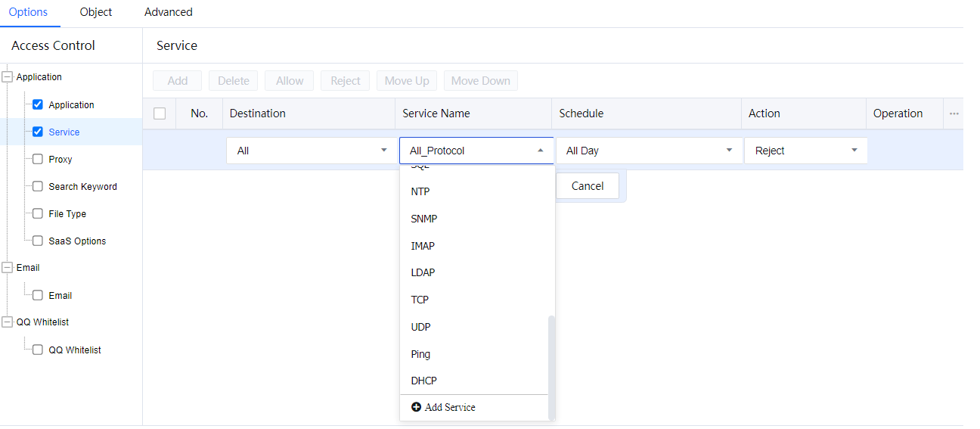This screenshot has height=429, width=980.
Task: Open the Destination dropdown set to All
Action: coord(310,151)
